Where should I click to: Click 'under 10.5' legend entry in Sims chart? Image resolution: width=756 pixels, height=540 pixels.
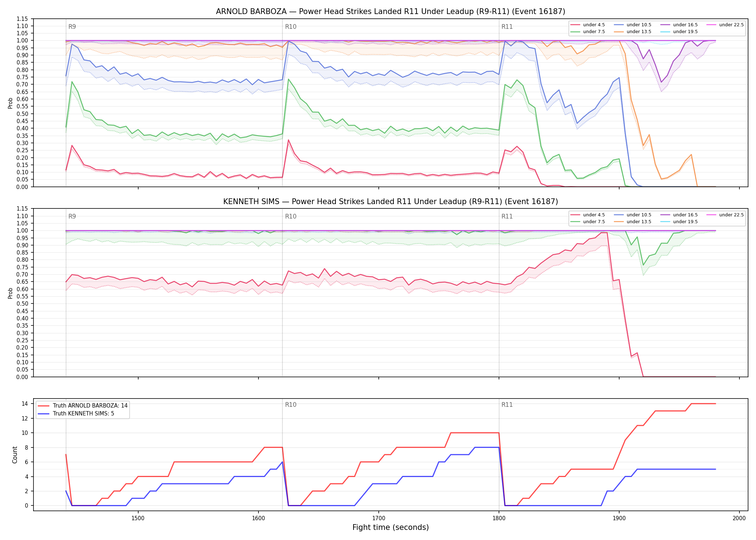(633, 215)
